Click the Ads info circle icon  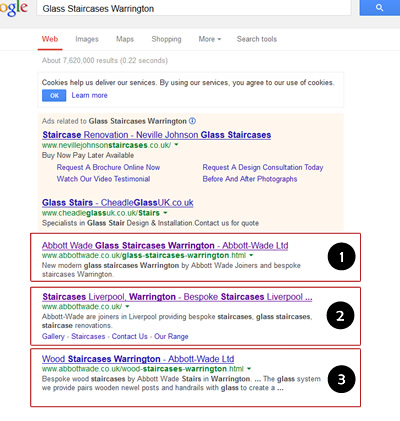[x=192, y=121]
